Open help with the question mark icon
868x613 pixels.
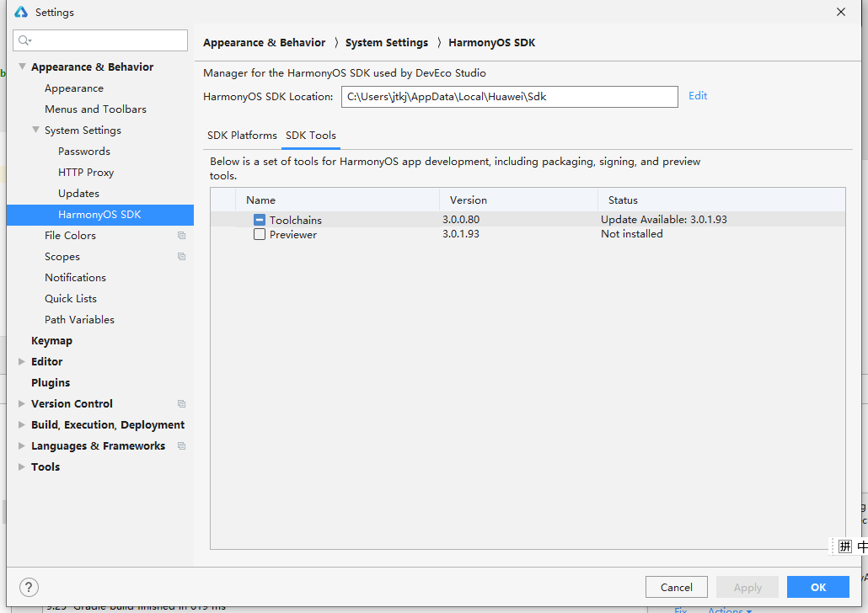click(29, 587)
